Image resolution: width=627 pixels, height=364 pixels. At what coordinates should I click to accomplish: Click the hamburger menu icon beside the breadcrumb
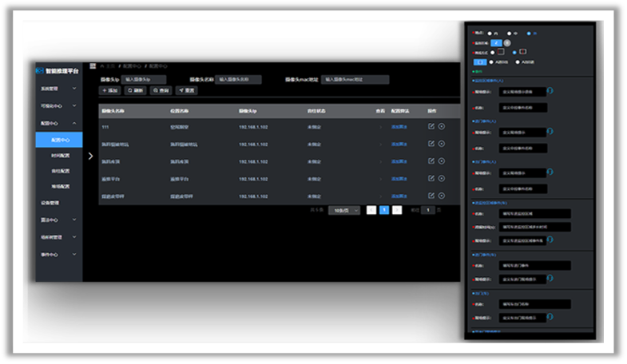[93, 65]
